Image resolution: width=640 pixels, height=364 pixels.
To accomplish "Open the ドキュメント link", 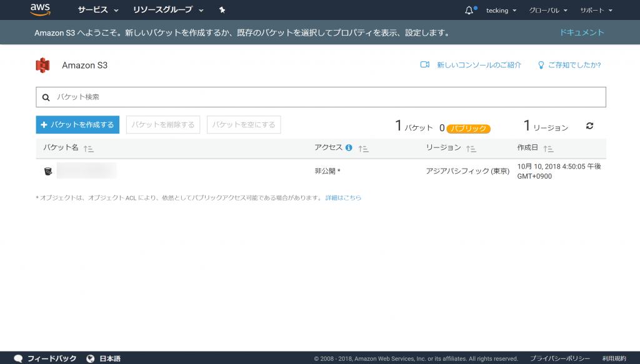I will click(x=582, y=32).
